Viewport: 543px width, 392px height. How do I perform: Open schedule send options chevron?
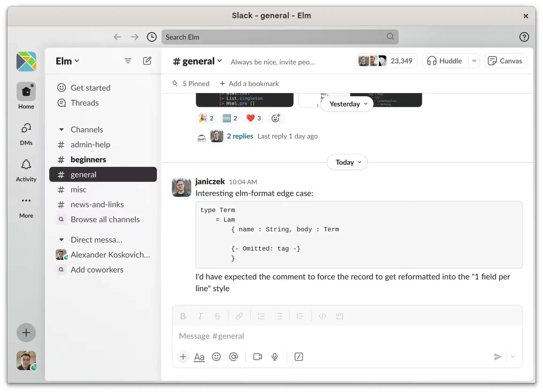tap(513, 357)
